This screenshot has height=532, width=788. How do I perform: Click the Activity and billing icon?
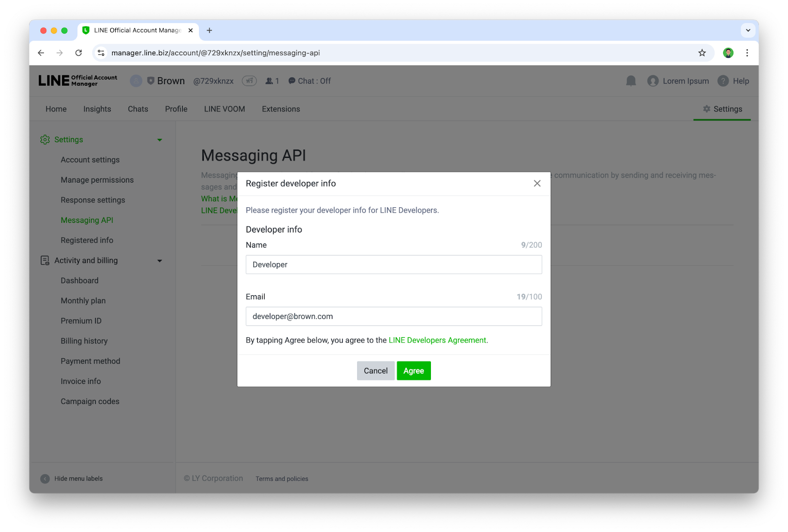45,260
